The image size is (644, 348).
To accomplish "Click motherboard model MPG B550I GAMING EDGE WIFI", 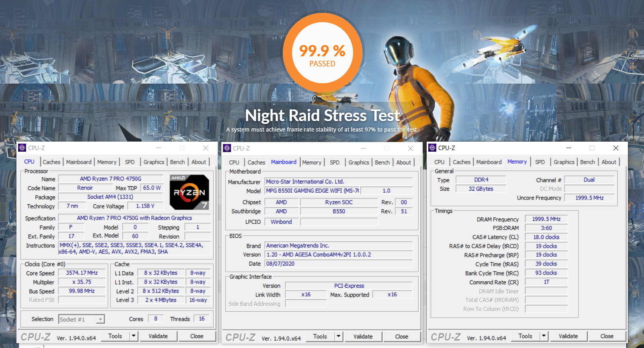I will 312,191.
